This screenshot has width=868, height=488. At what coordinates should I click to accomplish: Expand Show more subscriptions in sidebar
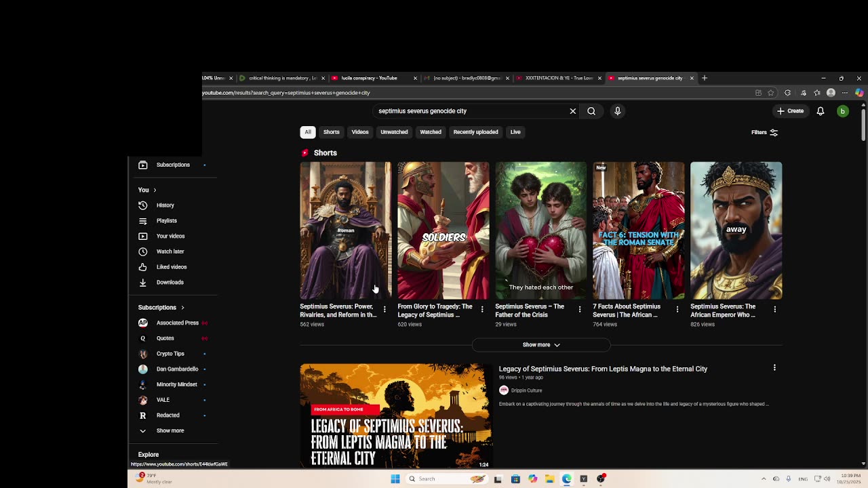[170, 431]
